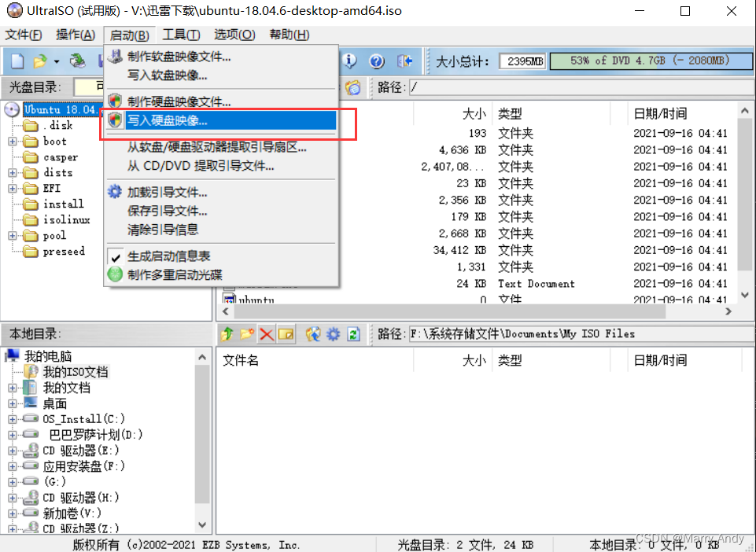Image resolution: width=756 pixels, height=552 pixels.
Task: Click the local Add files icon
Action: tap(313, 333)
